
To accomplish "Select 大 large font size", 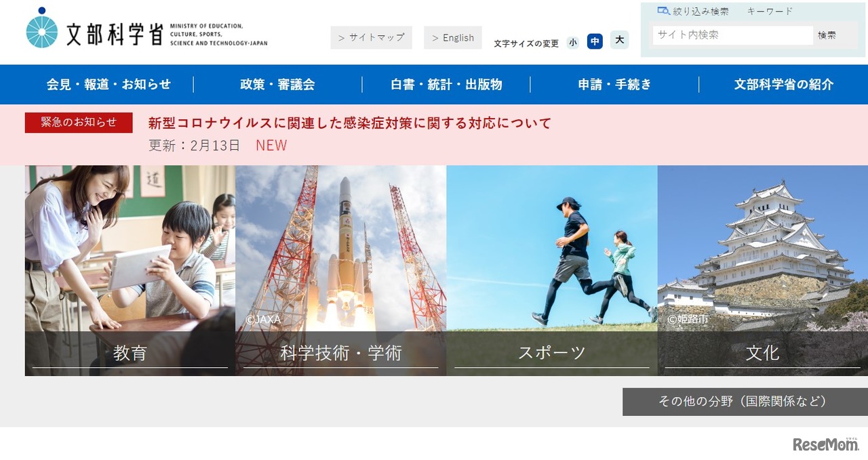I will tap(618, 41).
